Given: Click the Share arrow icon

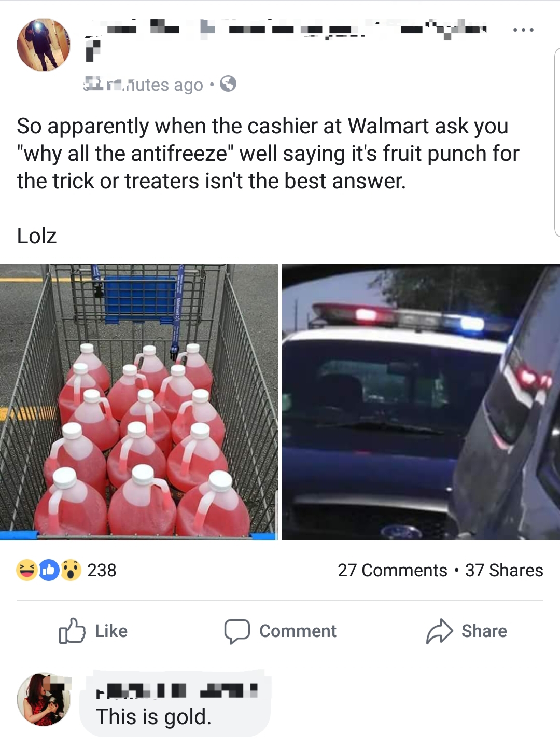Looking at the screenshot, I should point(439,631).
